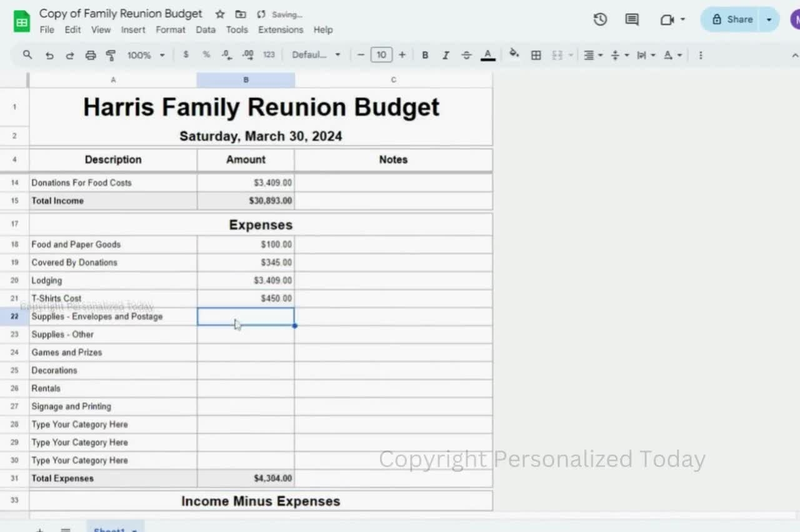The width and height of the screenshot is (800, 532).
Task: Open version history
Action: pyautogui.click(x=599, y=19)
